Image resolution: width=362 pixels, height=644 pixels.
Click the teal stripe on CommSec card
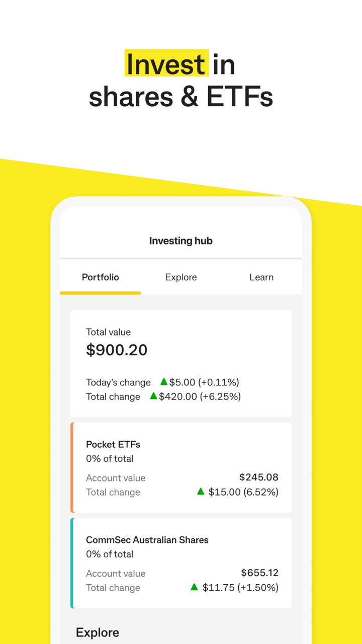coord(72,563)
